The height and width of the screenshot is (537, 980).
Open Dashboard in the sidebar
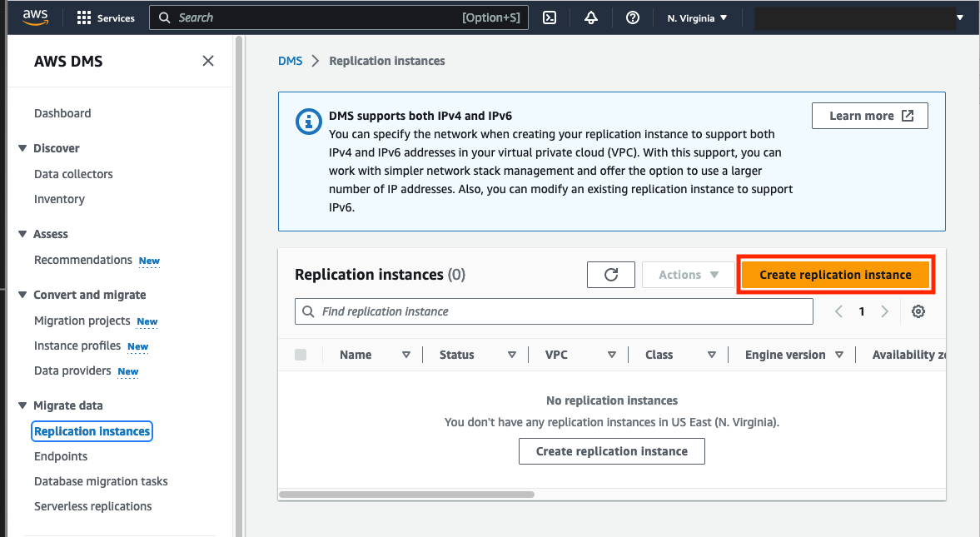pyautogui.click(x=62, y=113)
